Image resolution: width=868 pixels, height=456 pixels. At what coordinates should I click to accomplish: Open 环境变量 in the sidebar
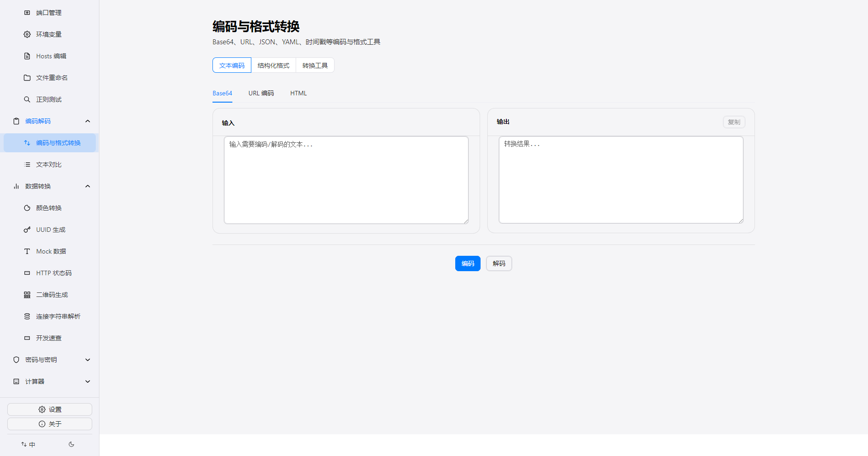coord(50,34)
